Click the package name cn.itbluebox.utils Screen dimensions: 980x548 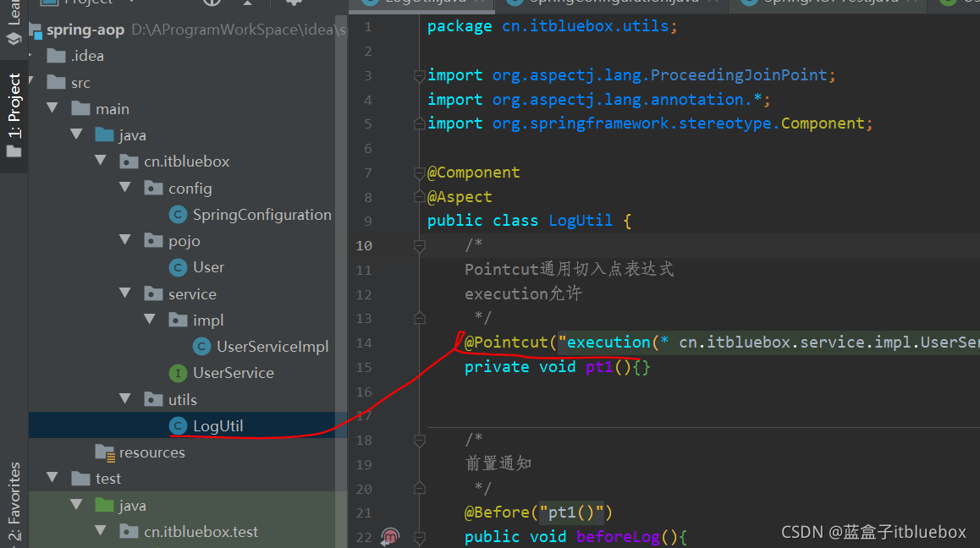click(x=585, y=26)
